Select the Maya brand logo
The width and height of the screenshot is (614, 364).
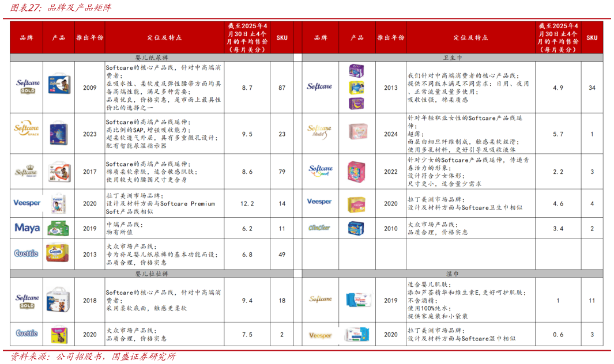[26, 228]
